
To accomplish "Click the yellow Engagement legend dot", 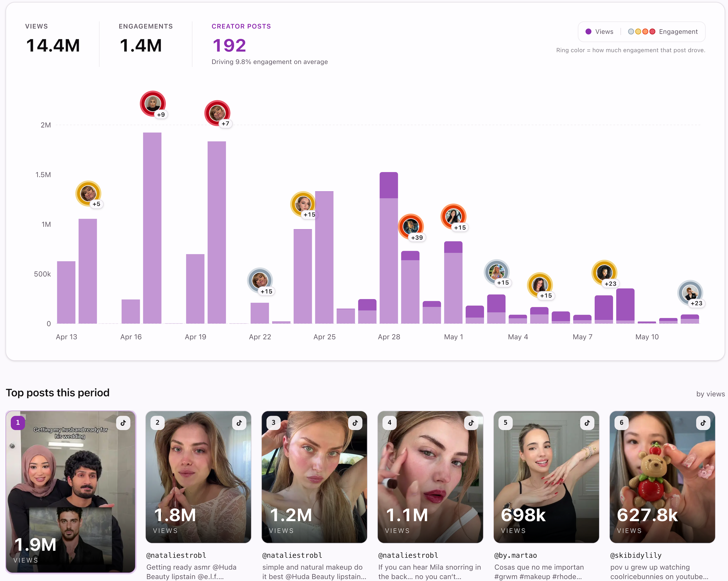I will [638, 31].
